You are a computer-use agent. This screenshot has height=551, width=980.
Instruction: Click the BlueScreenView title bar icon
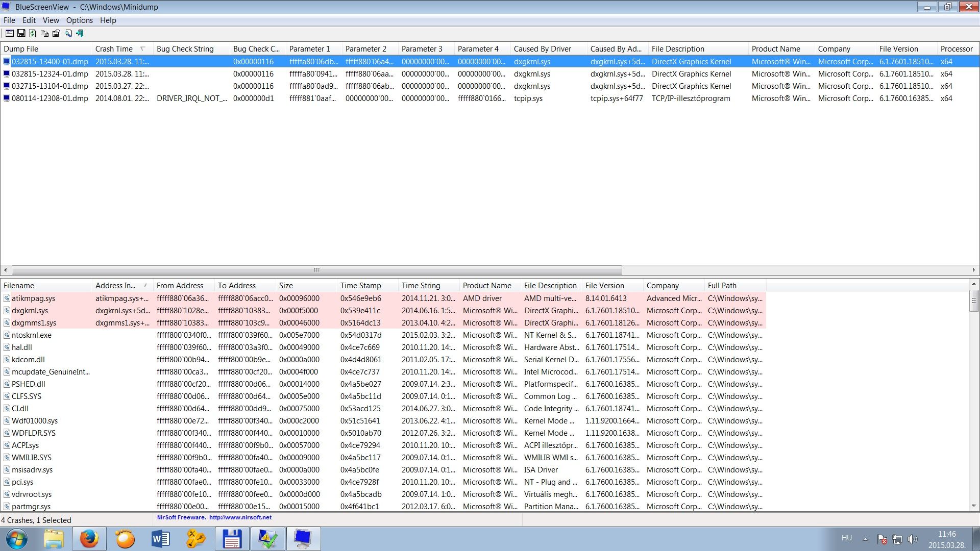[x=6, y=7]
